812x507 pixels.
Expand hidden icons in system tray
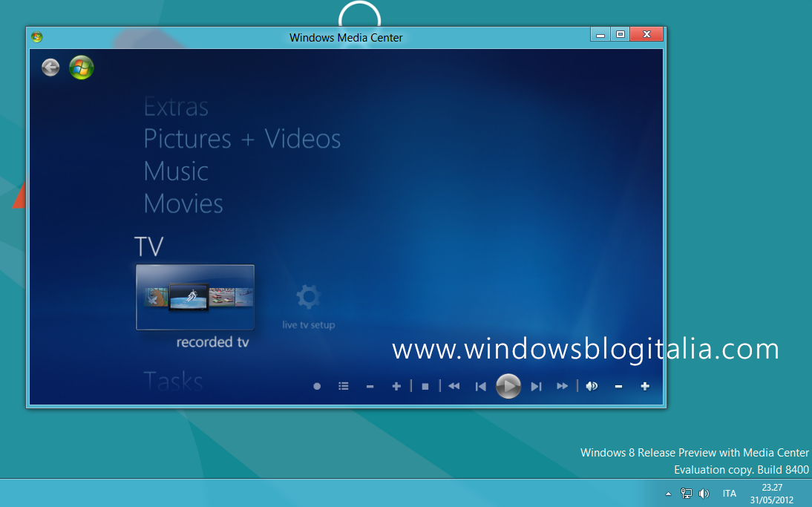(x=667, y=493)
